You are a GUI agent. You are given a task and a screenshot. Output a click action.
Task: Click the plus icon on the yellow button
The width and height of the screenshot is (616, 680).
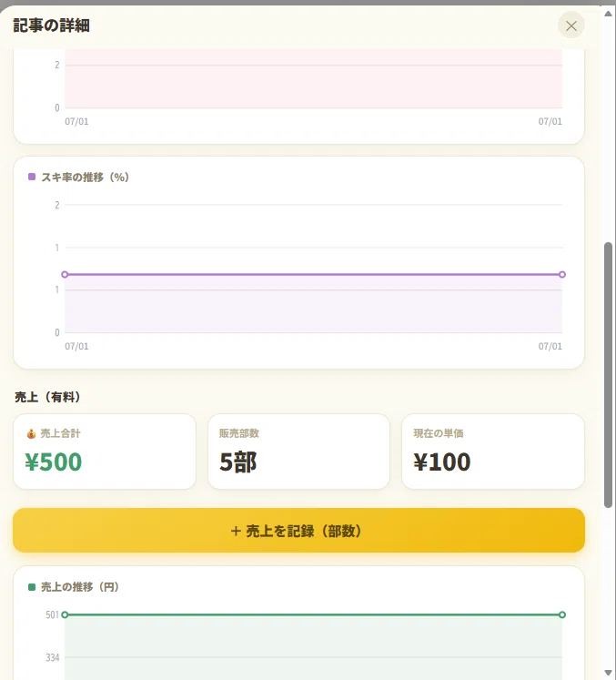pyautogui.click(x=236, y=531)
